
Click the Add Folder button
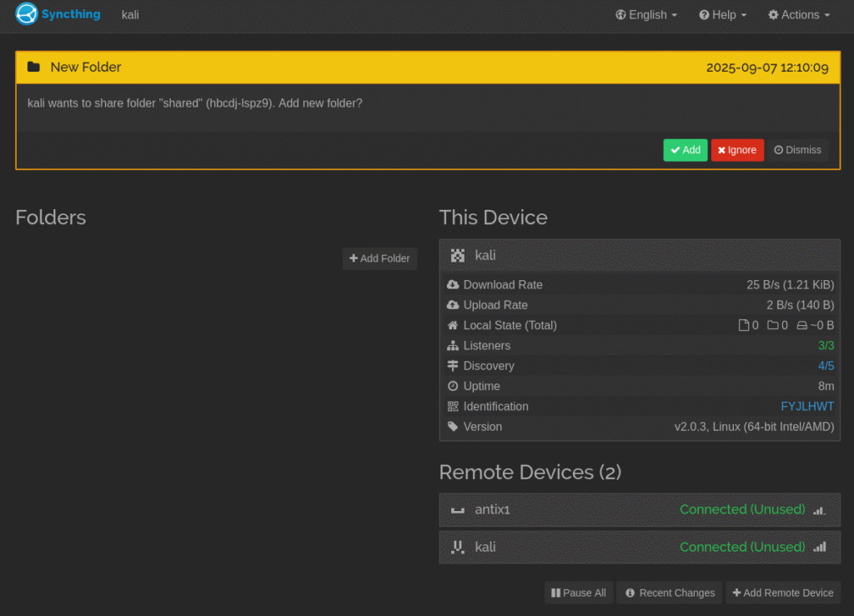coord(379,258)
